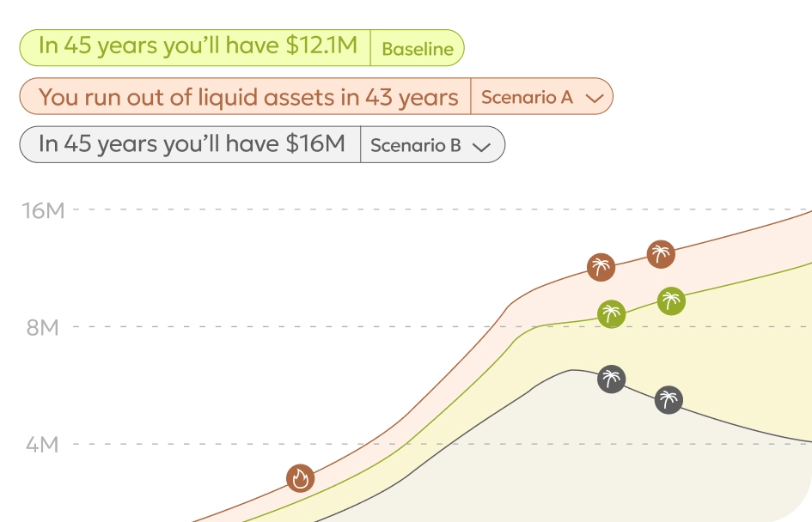Open the Scenario B selector label

pyautogui.click(x=415, y=145)
